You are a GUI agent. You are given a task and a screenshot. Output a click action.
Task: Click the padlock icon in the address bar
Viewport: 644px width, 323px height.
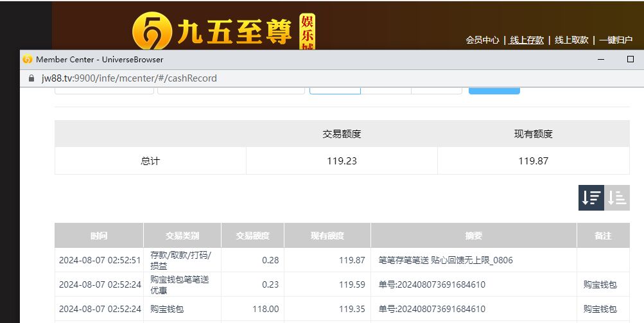point(30,78)
